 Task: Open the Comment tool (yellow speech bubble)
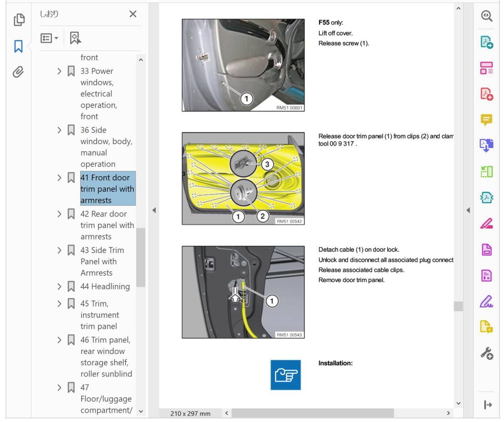click(x=487, y=120)
